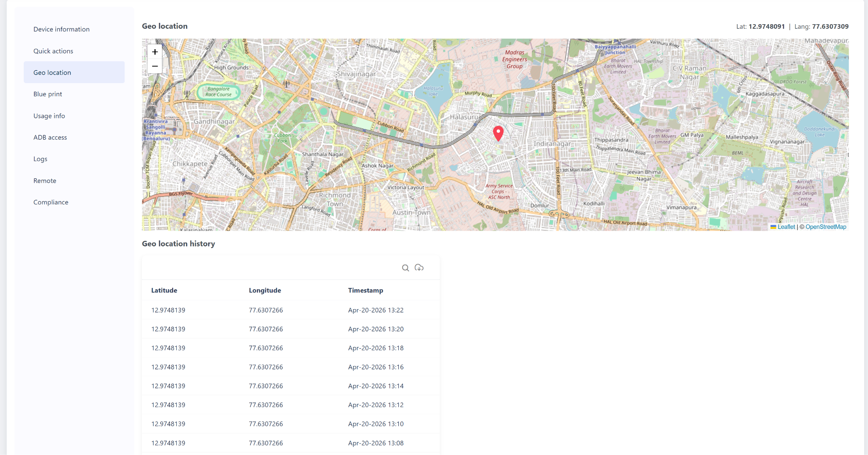Select Geo location in sidebar

click(74, 73)
